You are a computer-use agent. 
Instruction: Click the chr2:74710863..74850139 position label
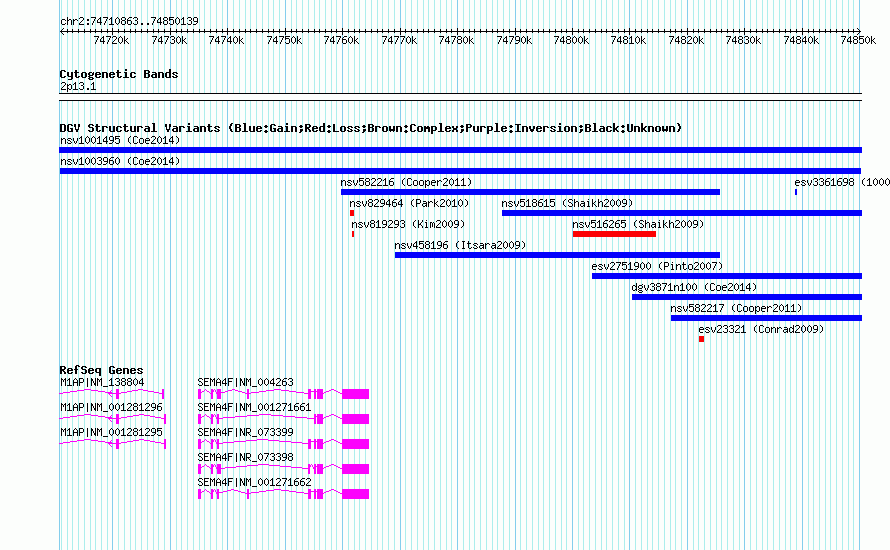point(129,22)
